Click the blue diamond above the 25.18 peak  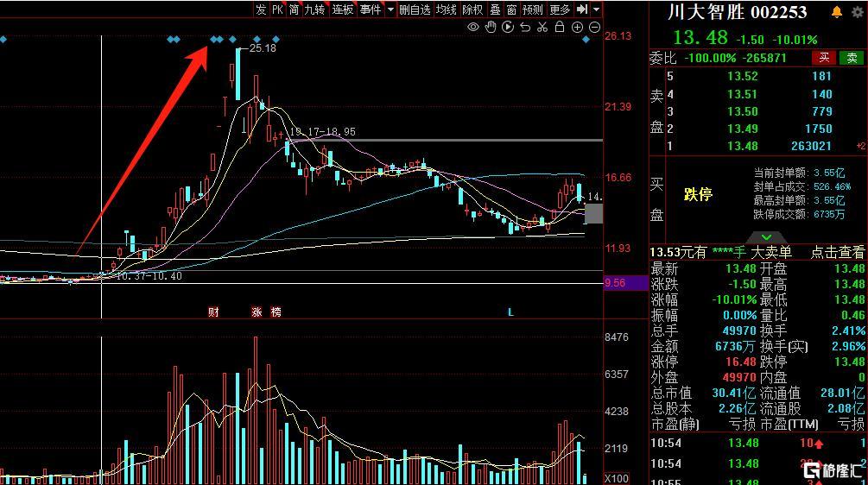[x=232, y=39]
